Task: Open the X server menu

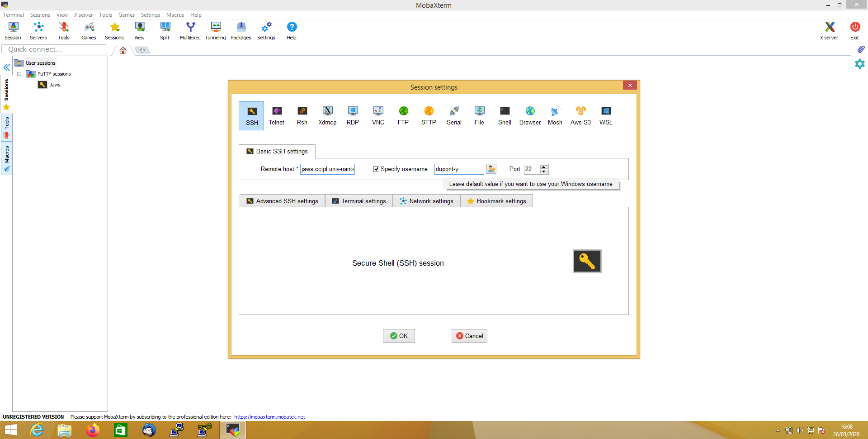Action: click(83, 15)
